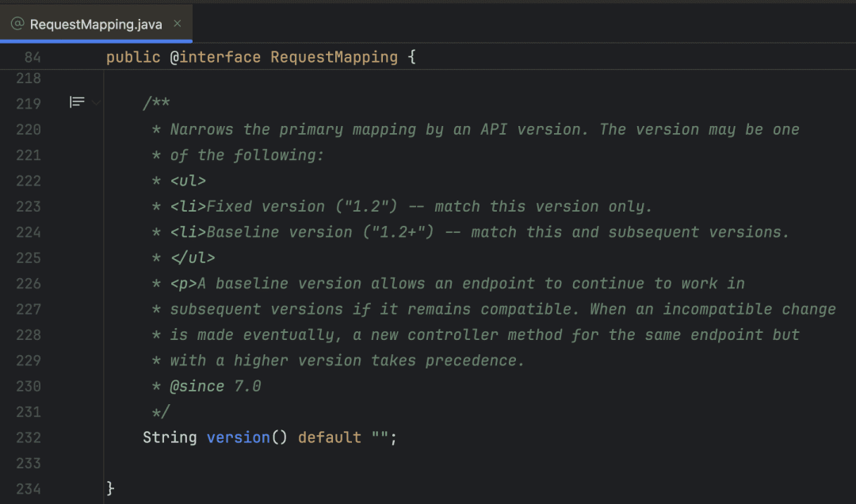The height and width of the screenshot is (504, 856).
Task: Click 'with a higher version takes precedence.' text
Action: pos(347,361)
